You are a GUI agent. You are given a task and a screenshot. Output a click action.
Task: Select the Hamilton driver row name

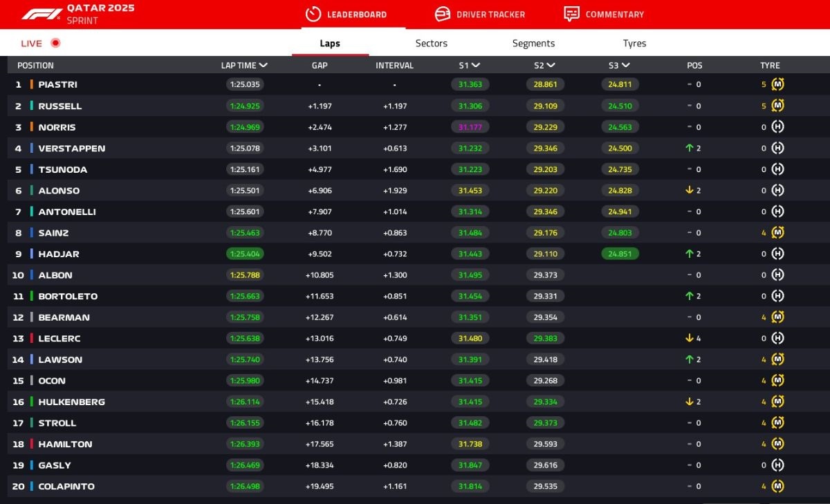65,444
